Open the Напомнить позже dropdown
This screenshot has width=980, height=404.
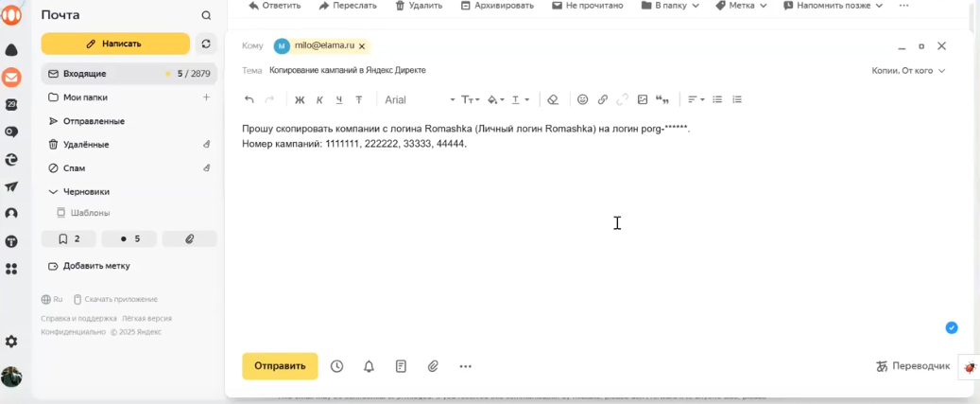[x=834, y=6]
